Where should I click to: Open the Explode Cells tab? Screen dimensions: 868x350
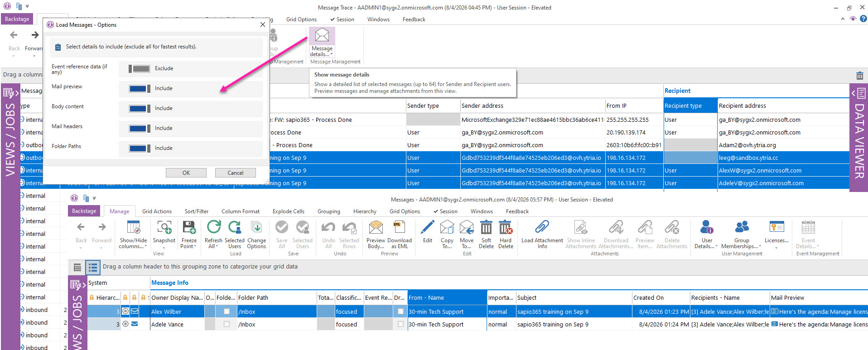[289, 211]
